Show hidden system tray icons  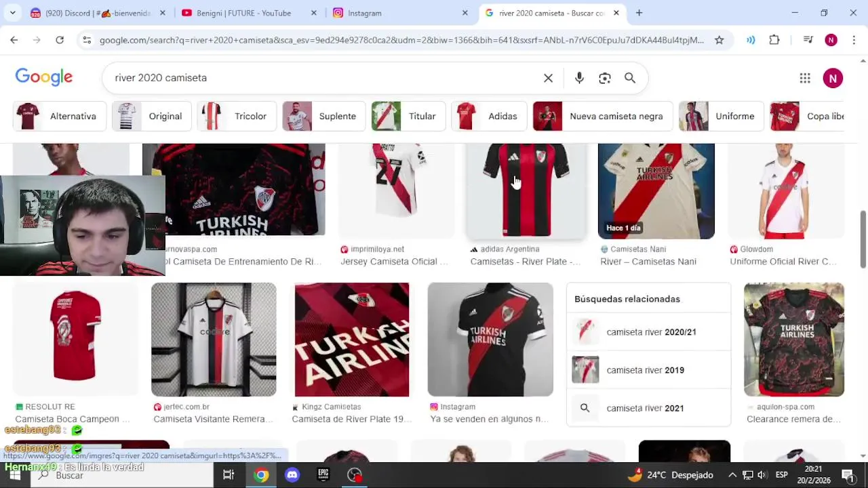(x=732, y=475)
